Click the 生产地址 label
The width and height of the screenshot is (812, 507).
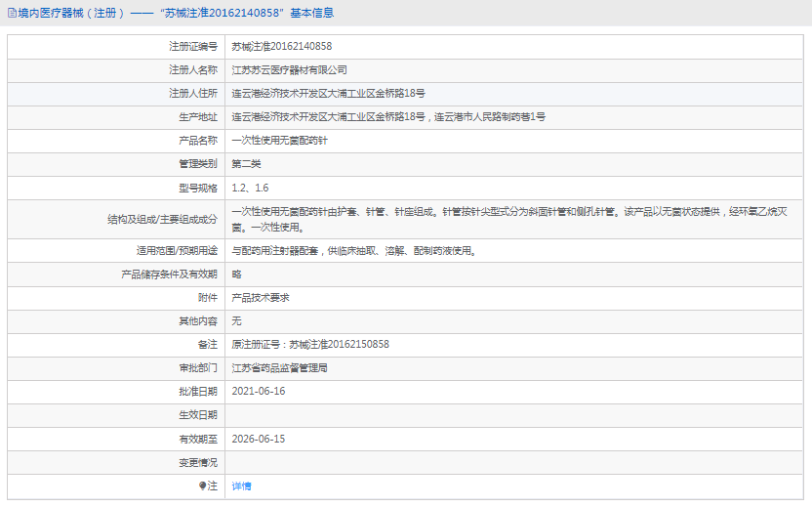click(x=198, y=116)
